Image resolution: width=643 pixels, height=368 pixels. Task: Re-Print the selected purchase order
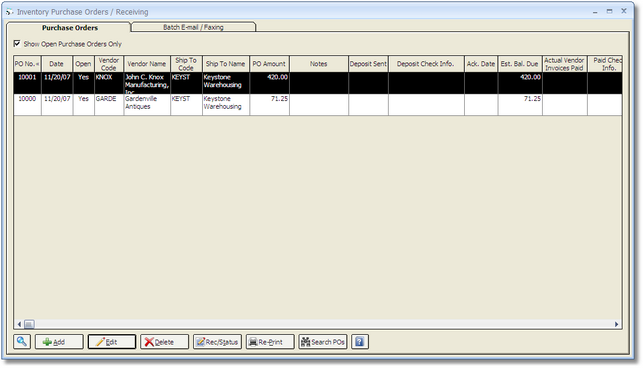coord(270,341)
